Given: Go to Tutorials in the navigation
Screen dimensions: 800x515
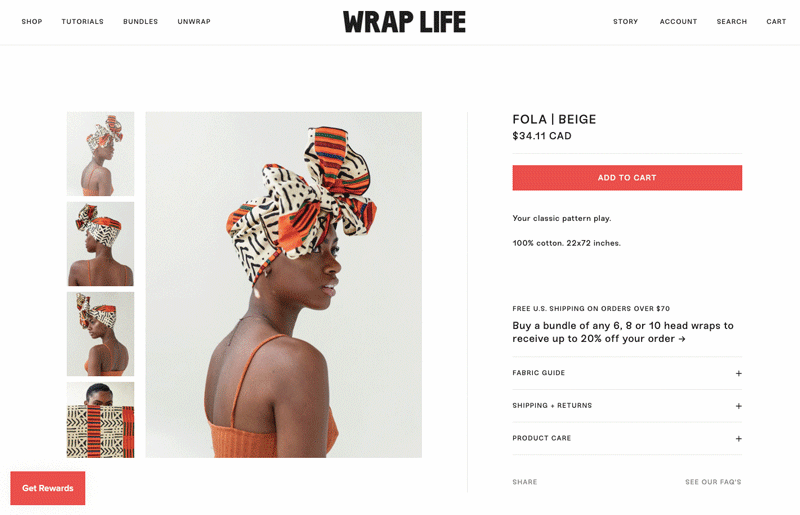Looking at the screenshot, I should 83,21.
